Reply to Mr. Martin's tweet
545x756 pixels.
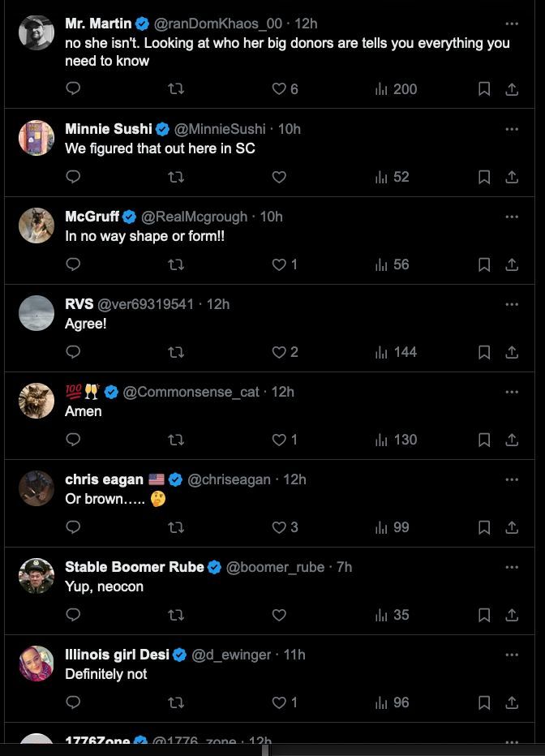click(x=73, y=89)
